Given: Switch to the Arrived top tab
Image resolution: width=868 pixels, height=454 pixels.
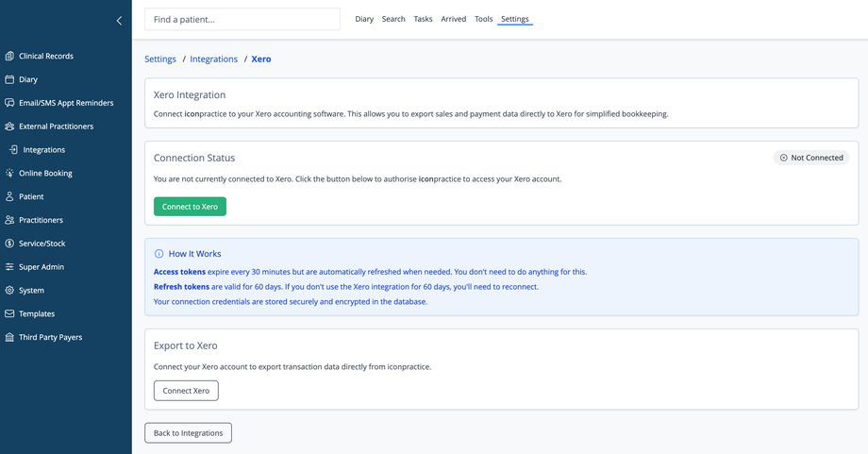Looking at the screenshot, I should pyautogui.click(x=454, y=19).
